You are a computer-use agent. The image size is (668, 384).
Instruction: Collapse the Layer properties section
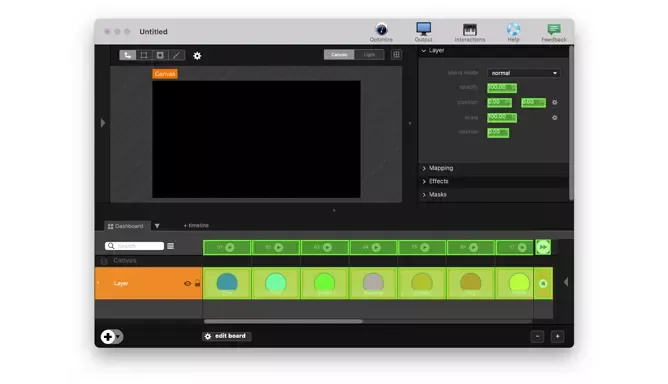click(424, 51)
